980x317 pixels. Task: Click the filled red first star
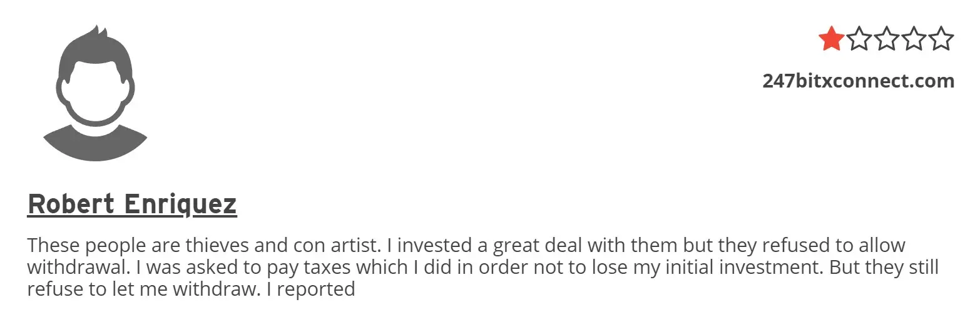831,39
